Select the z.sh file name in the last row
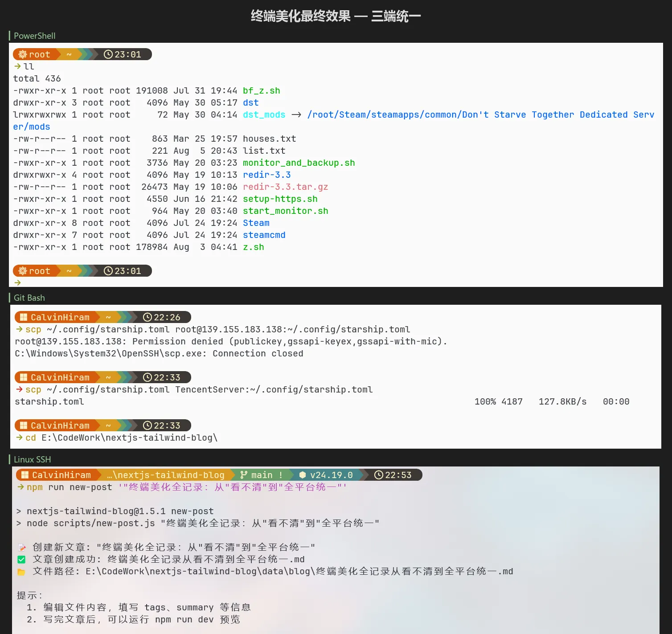 (x=254, y=247)
